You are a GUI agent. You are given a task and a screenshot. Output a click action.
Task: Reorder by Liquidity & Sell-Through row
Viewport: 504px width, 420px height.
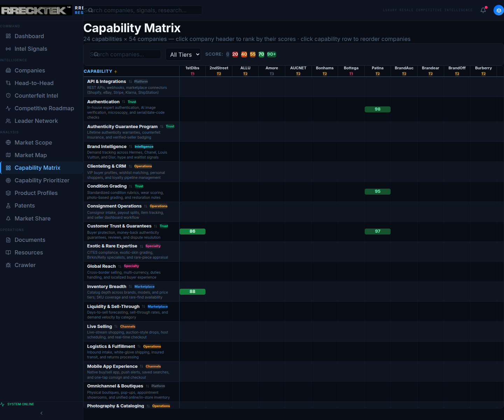131,311
